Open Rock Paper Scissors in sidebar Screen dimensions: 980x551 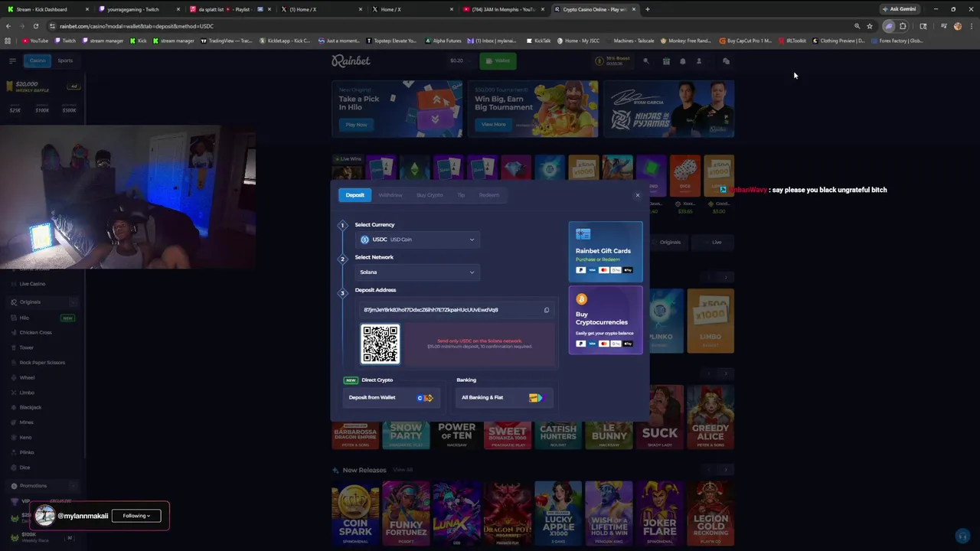(x=42, y=362)
